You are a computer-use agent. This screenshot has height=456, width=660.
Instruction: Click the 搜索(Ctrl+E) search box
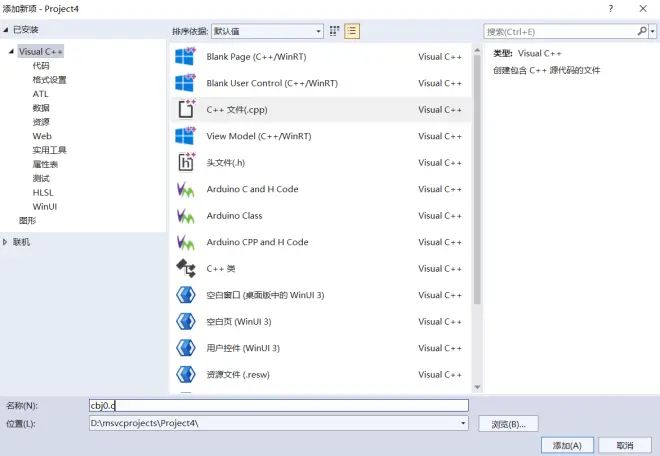click(x=561, y=32)
